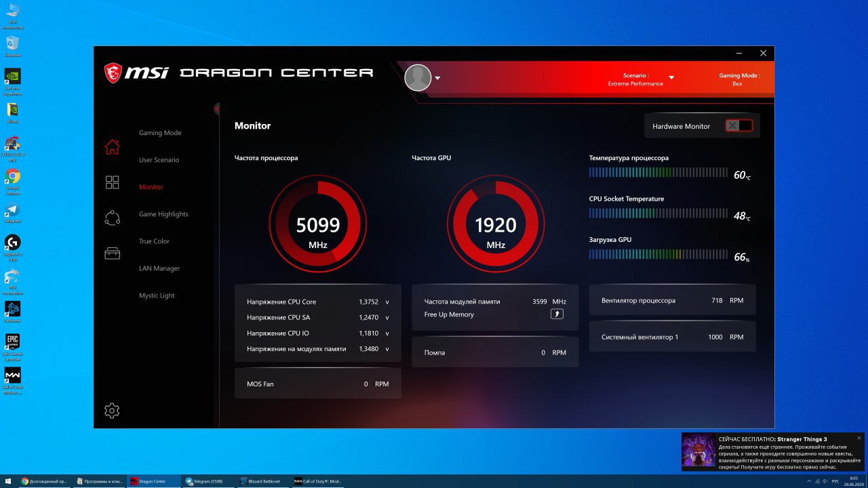868x488 pixels.
Task: Switch the РУС input language indicator
Action: point(835,481)
